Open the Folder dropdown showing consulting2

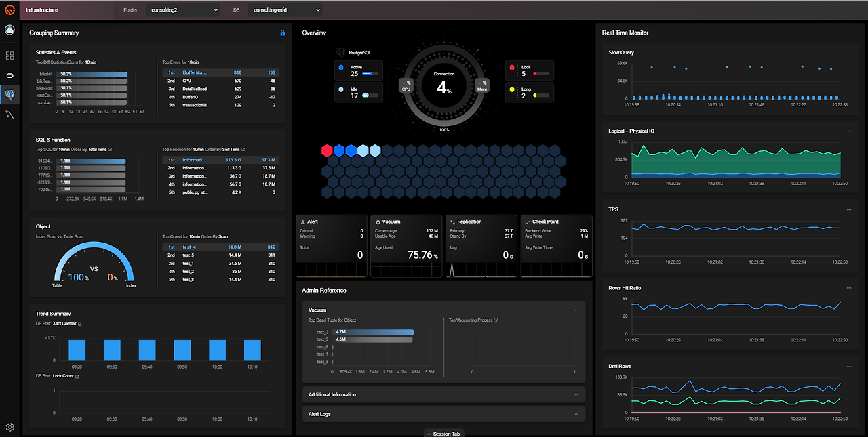(x=182, y=10)
